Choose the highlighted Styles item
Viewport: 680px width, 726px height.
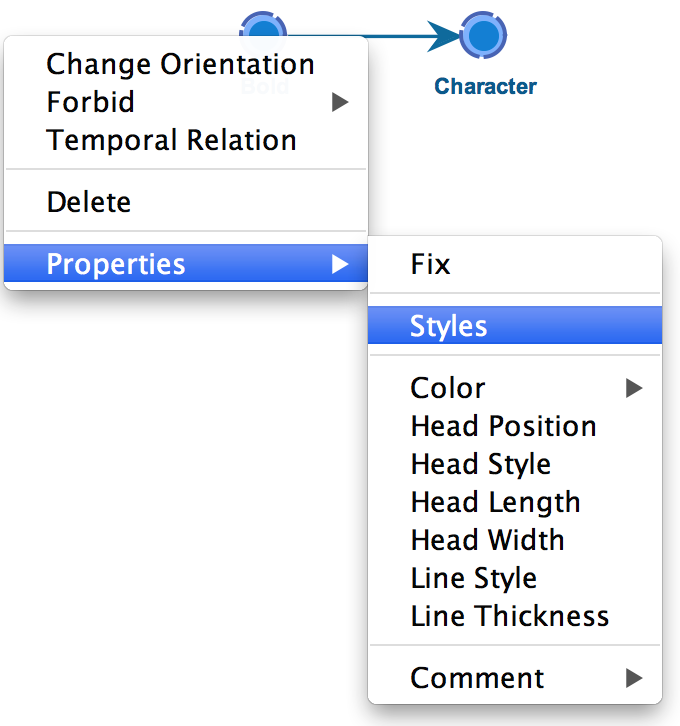point(515,325)
